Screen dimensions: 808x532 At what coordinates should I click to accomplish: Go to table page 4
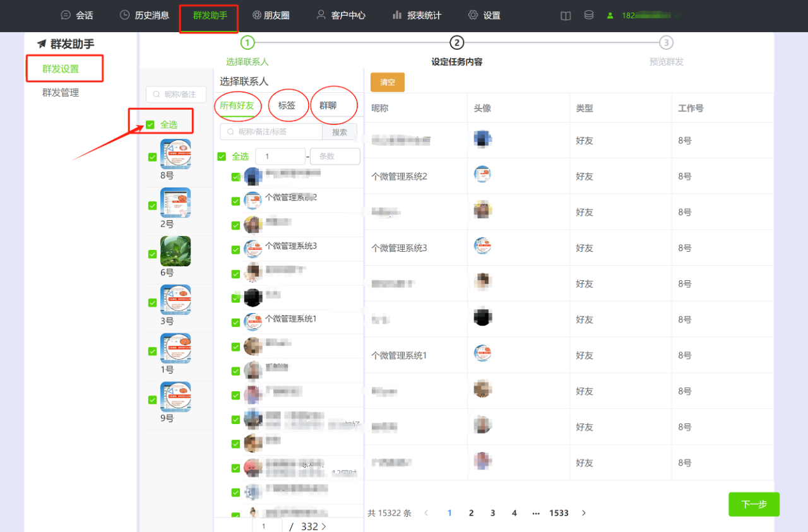514,513
